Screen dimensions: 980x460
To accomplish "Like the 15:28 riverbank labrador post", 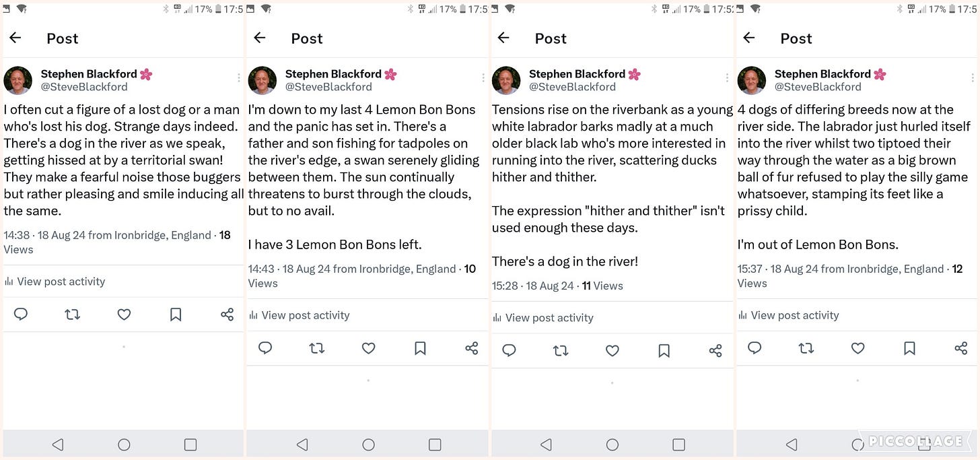I will (612, 350).
